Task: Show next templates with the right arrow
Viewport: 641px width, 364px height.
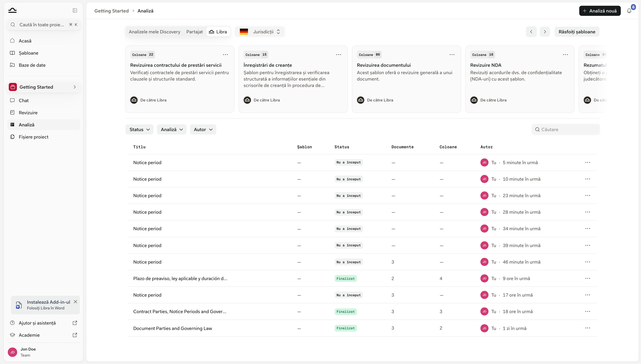Action: [545, 32]
